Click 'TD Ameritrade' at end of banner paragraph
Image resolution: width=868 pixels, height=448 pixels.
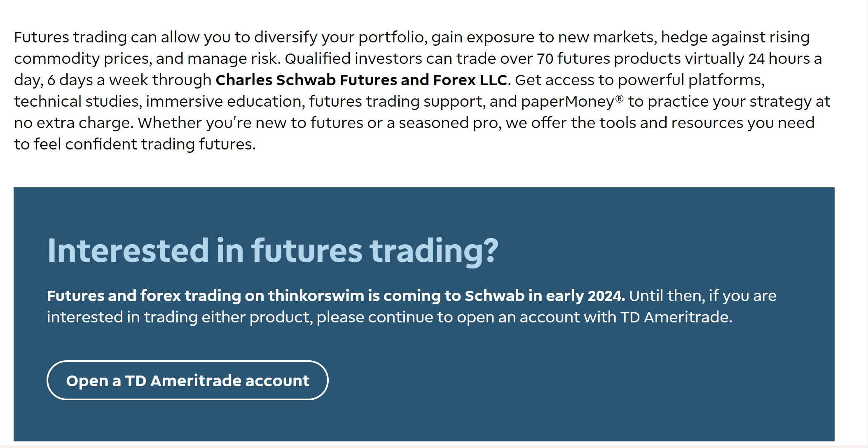tap(674, 317)
